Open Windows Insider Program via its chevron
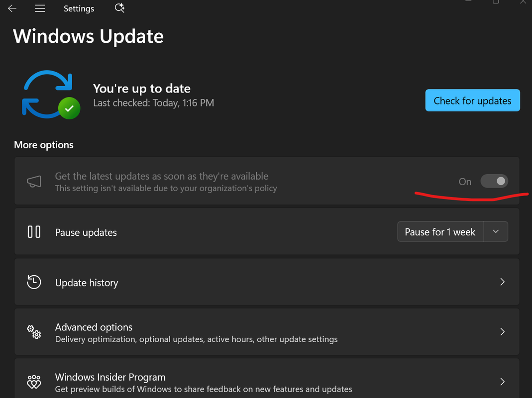The image size is (532, 398). pos(503,382)
